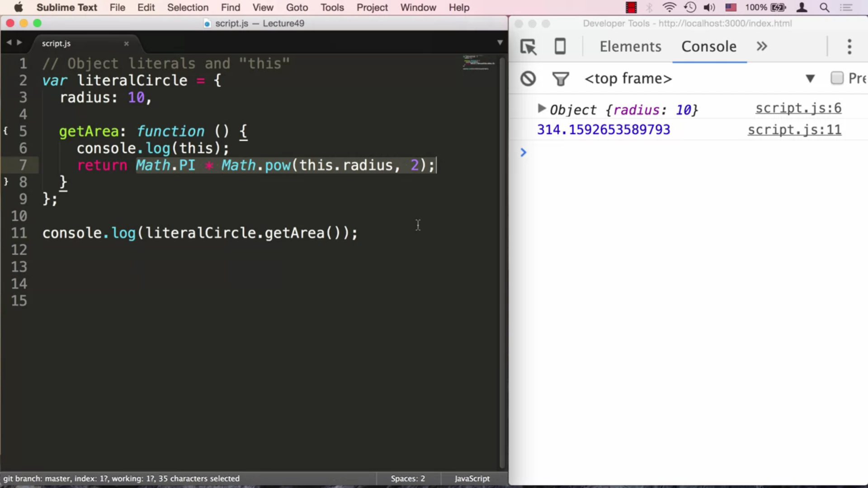Go to next tab with right arrow
Image resolution: width=868 pixels, height=488 pixels.
(19, 42)
